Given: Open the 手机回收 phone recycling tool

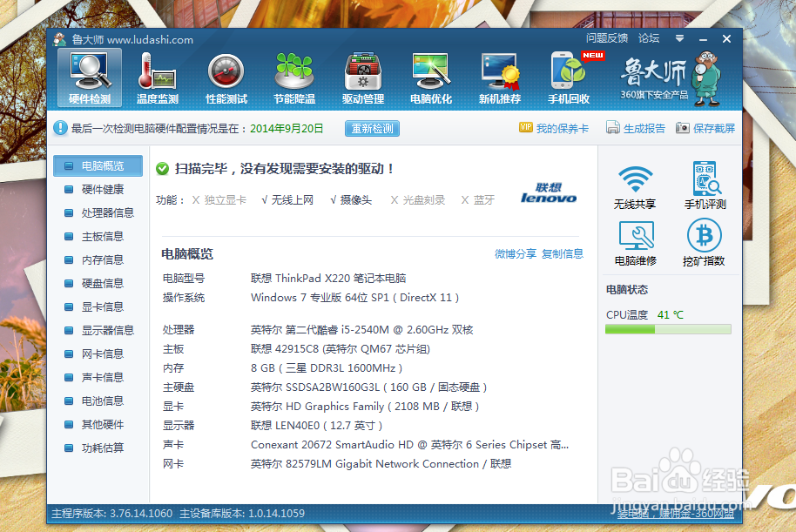Looking at the screenshot, I should point(569,77).
